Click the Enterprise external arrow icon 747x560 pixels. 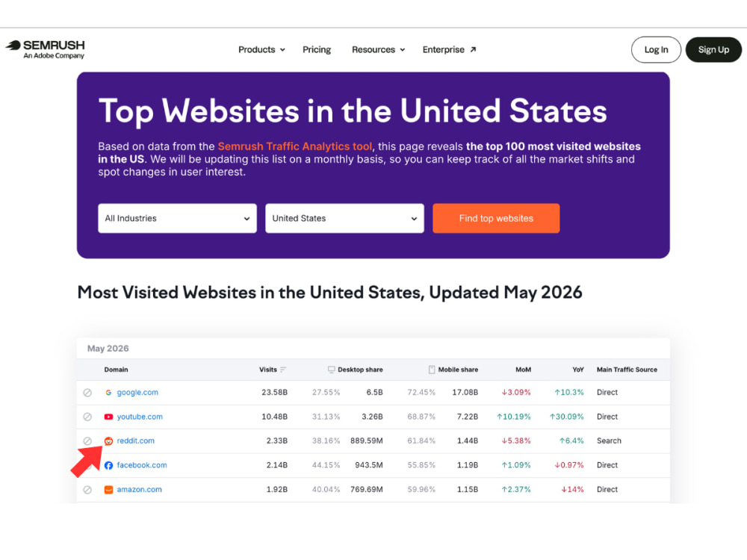pos(473,49)
